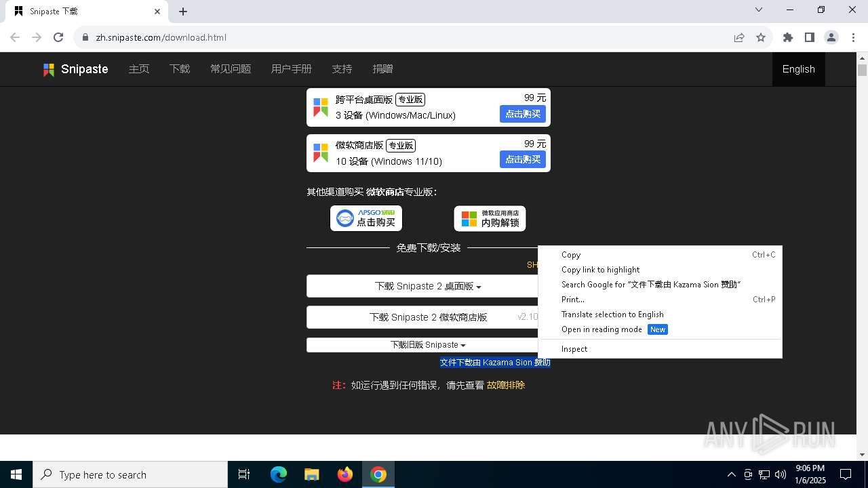868x488 pixels.
Task: Choose Copy in the context menu
Action: [660, 255]
